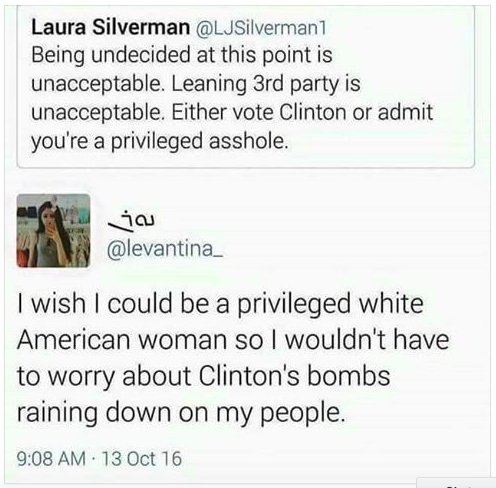Click the @levantina_ username handle

pos(165,248)
